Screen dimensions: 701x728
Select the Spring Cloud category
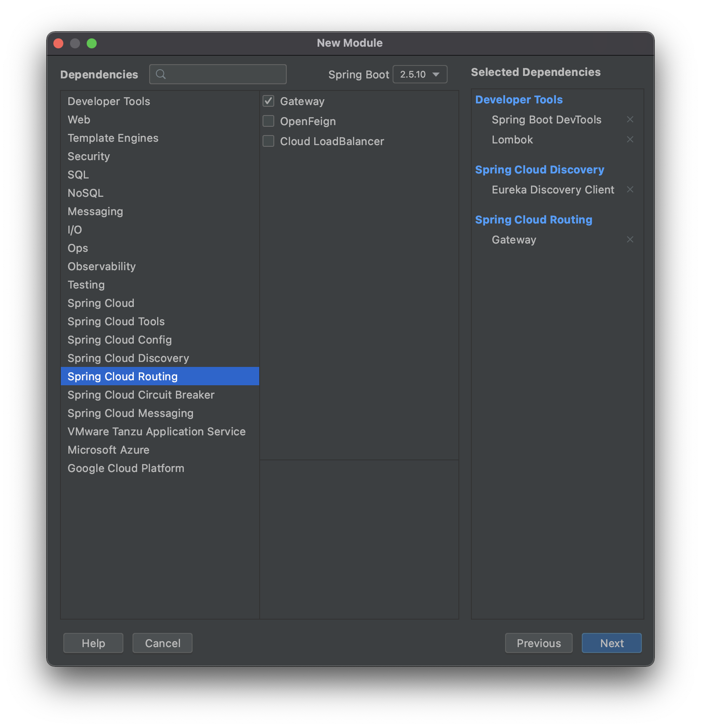pyautogui.click(x=160, y=303)
